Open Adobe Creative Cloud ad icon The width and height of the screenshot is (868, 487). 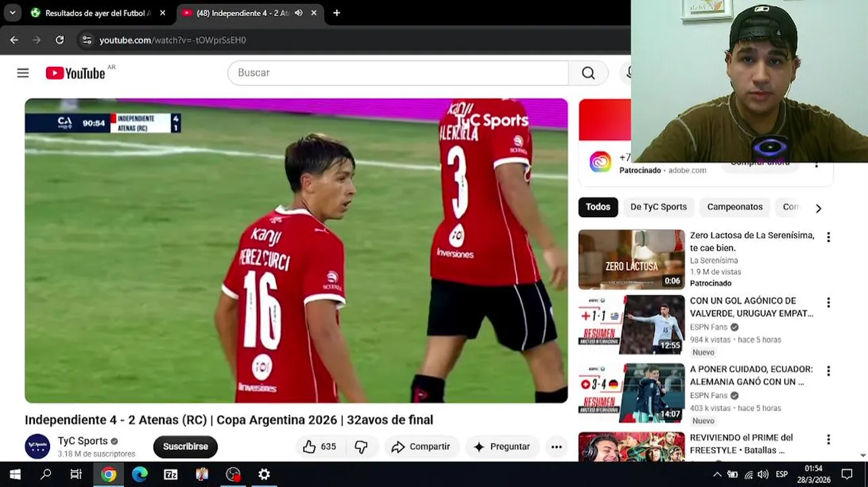point(600,162)
